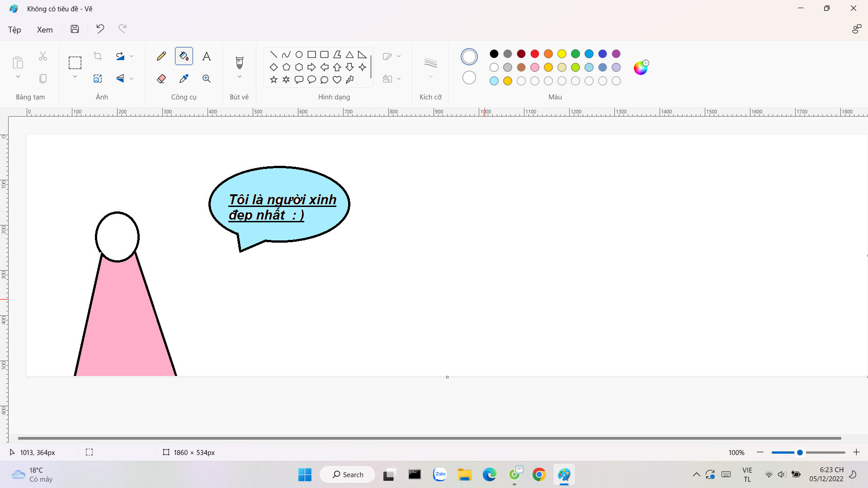The width and height of the screenshot is (868, 488).
Task: Click the Crop image icon
Action: pyautogui.click(x=98, y=56)
